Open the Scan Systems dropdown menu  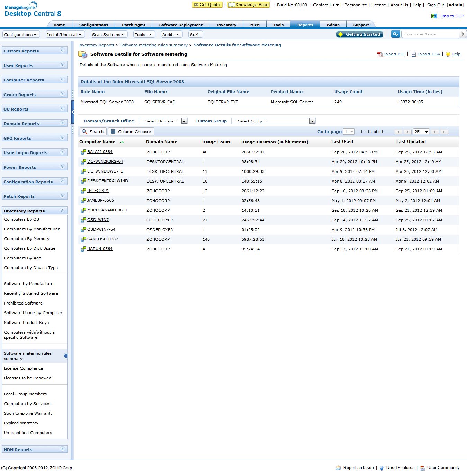[x=109, y=35]
